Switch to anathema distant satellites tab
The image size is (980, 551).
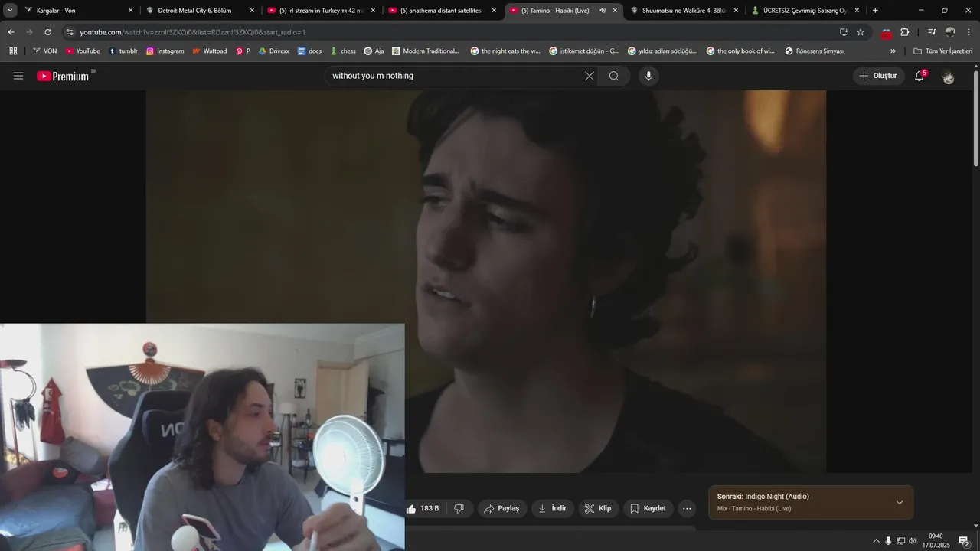443,11
